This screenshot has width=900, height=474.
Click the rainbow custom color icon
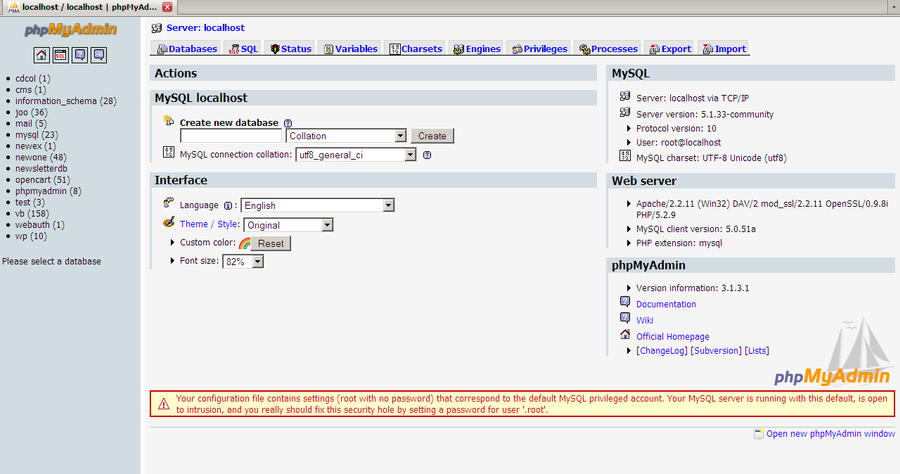coord(245,243)
